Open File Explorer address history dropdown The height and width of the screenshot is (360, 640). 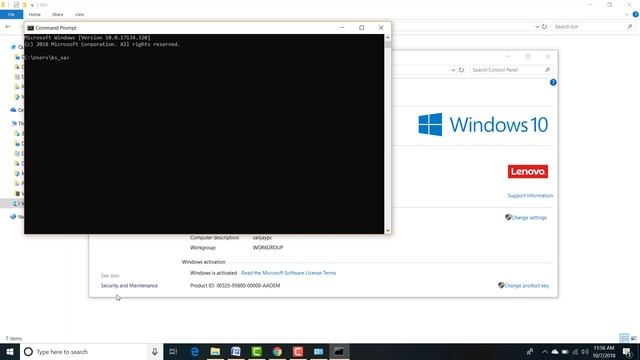coord(537,27)
